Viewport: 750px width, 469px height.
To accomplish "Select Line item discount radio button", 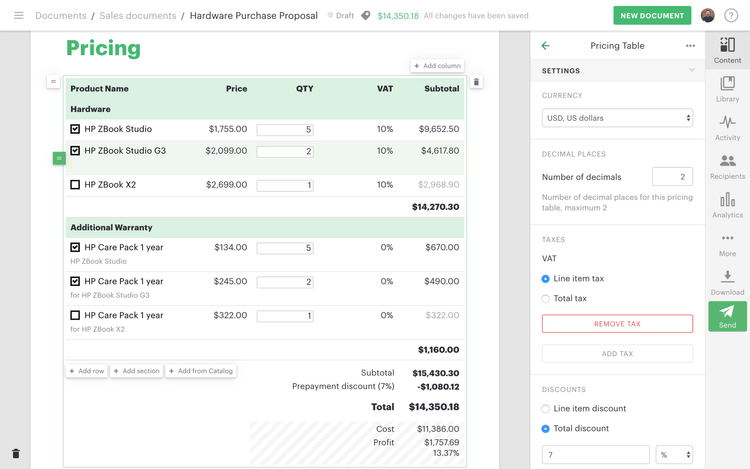I will (545, 408).
